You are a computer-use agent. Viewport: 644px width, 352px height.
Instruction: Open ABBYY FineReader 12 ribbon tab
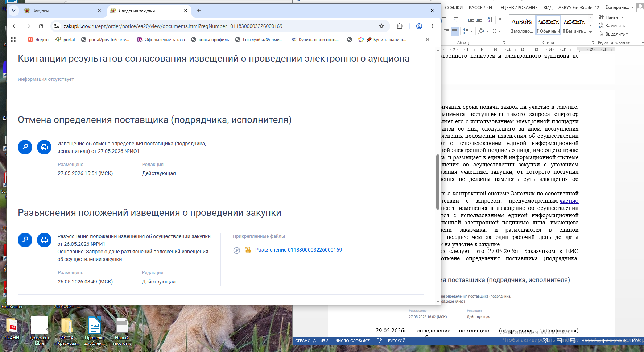(579, 7)
